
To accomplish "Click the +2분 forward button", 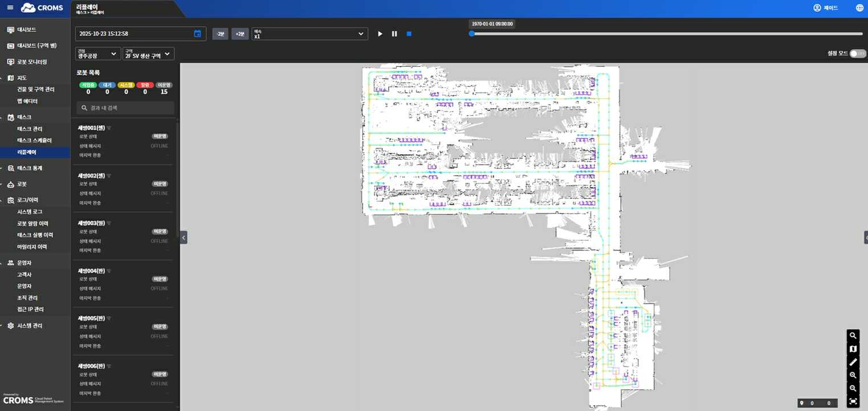I will coord(240,34).
